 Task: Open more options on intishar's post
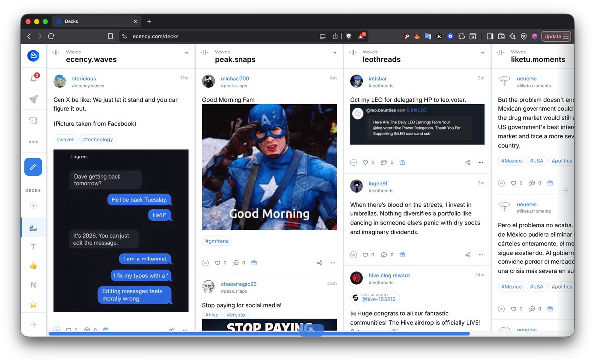tap(481, 162)
